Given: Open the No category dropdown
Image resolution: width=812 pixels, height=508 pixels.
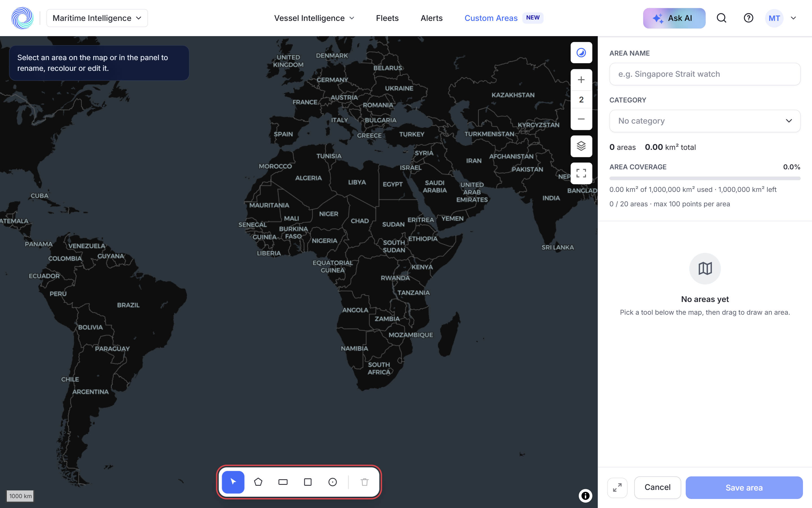Looking at the screenshot, I should 705,121.
